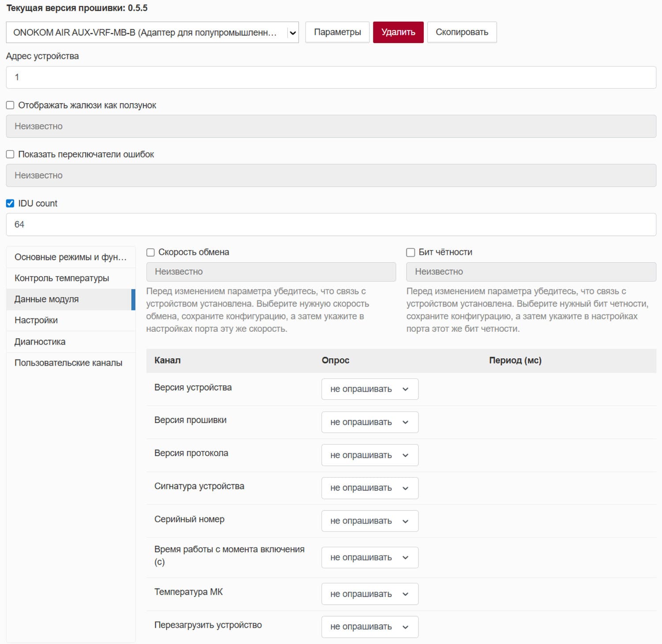Expand polling dropdown for Версия устройства
Image resolution: width=662 pixels, height=644 pixels.
tap(369, 389)
